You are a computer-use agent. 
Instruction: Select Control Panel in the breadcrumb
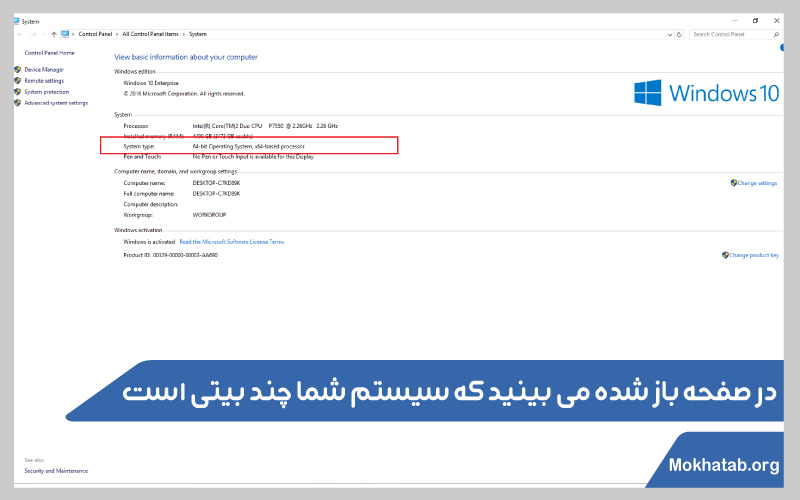click(x=95, y=34)
